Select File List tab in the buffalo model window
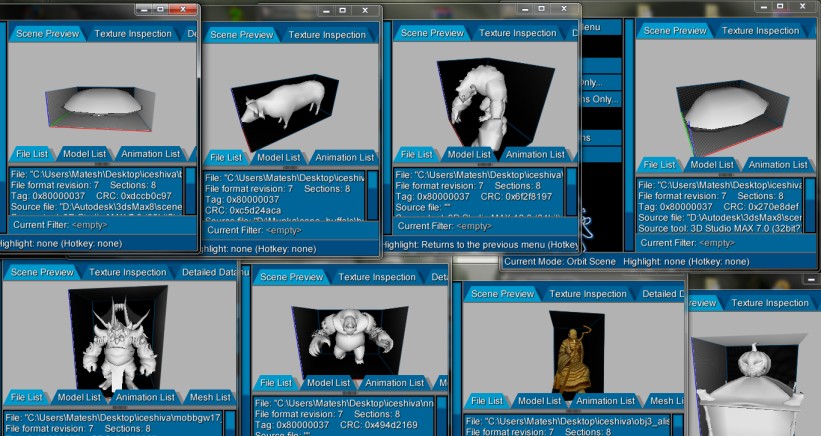Screen dimensions: 821x436 [226, 158]
